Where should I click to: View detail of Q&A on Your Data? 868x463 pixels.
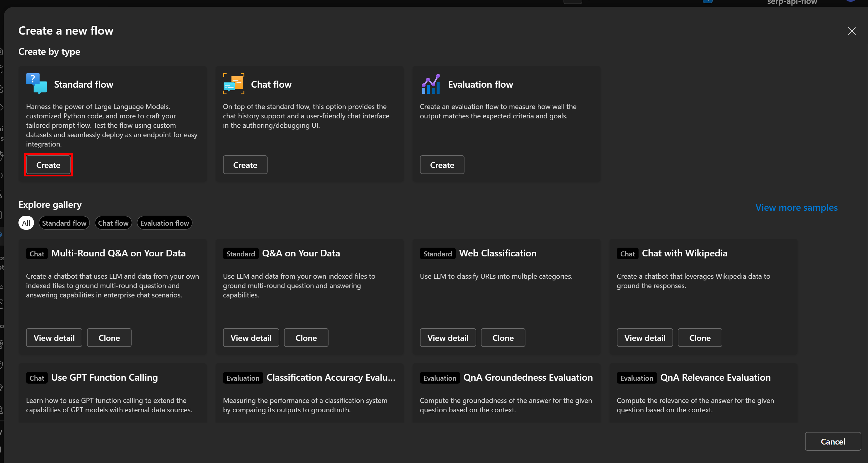point(251,338)
